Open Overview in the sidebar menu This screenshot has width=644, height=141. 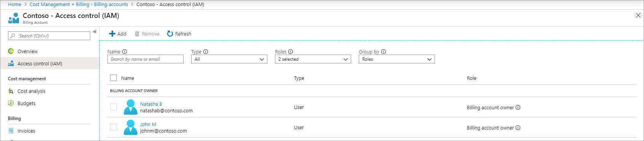(50, 51)
